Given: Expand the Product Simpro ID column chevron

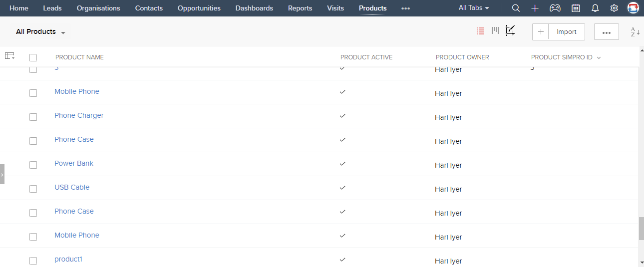Looking at the screenshot, I should (599, 58).
